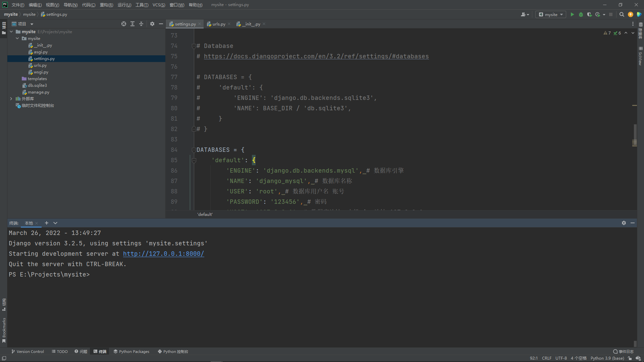Open the Django databases docs link
644x362 pixels.
coord(316,56)
